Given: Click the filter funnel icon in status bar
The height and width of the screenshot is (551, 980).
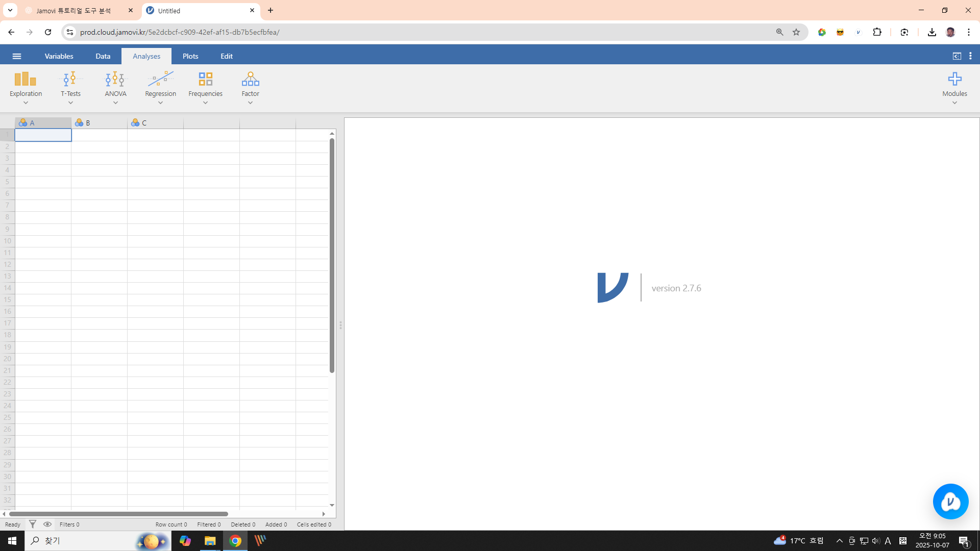Looking at the screenshot, I should 33,524.
